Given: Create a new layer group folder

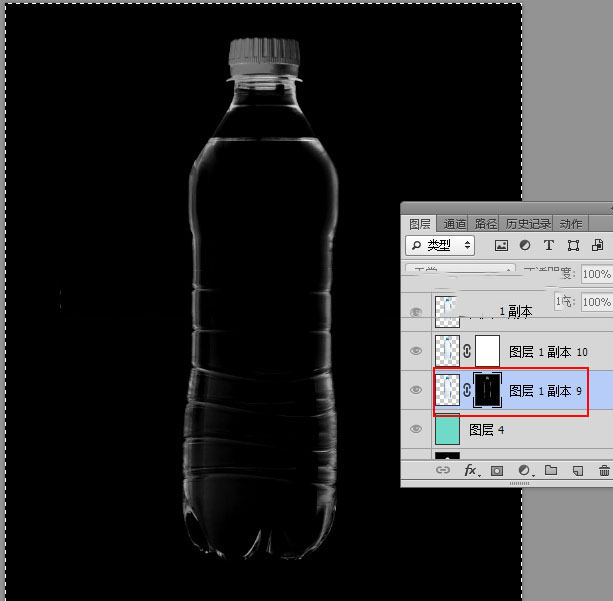Looking at the screenshot, I should coord(551,470).
